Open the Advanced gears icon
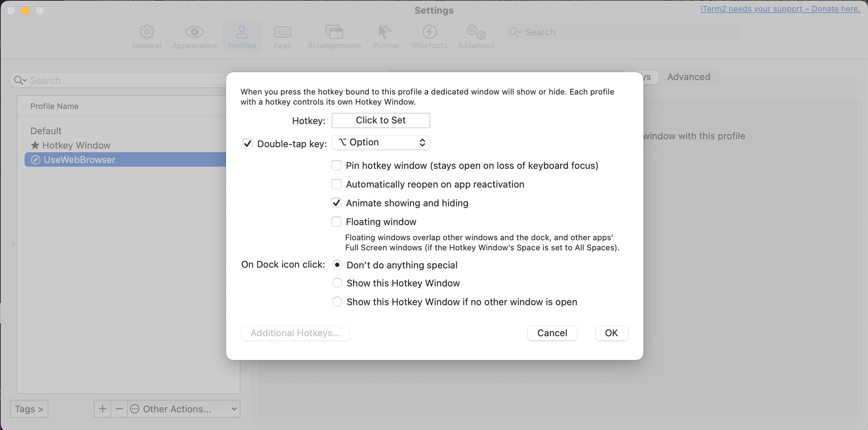Screen dimensions: 868x430 [476, 32]
